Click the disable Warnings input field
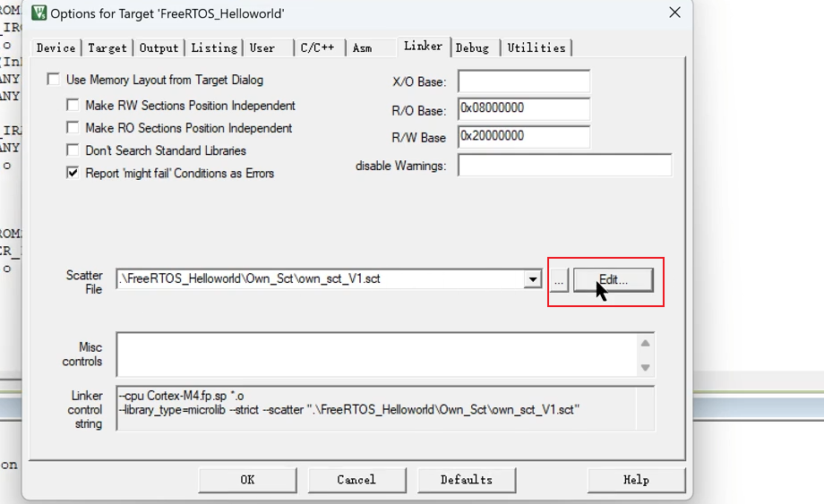The width and height of the screenshot is (824, 504). coord(565,166)
